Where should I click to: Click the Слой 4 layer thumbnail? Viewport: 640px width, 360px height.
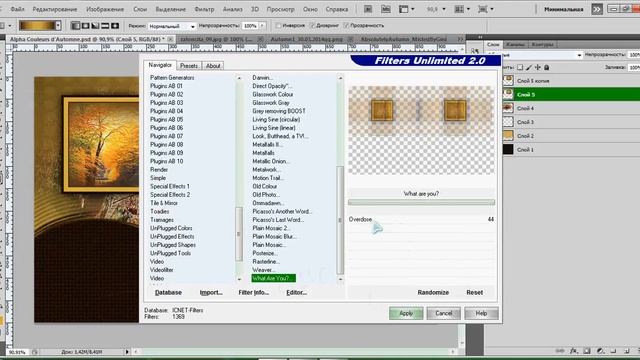(x=508, y=108)
